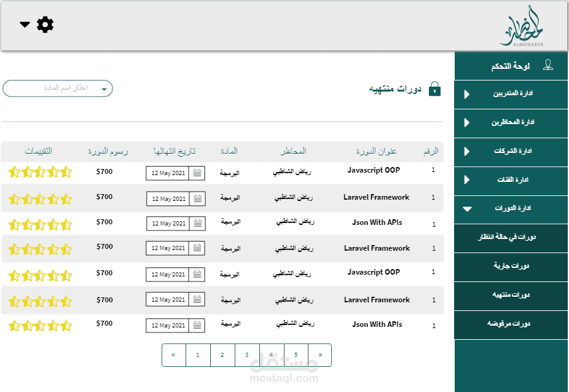Go to page 5
Viewport: 569px width, 392px height.
296,355
